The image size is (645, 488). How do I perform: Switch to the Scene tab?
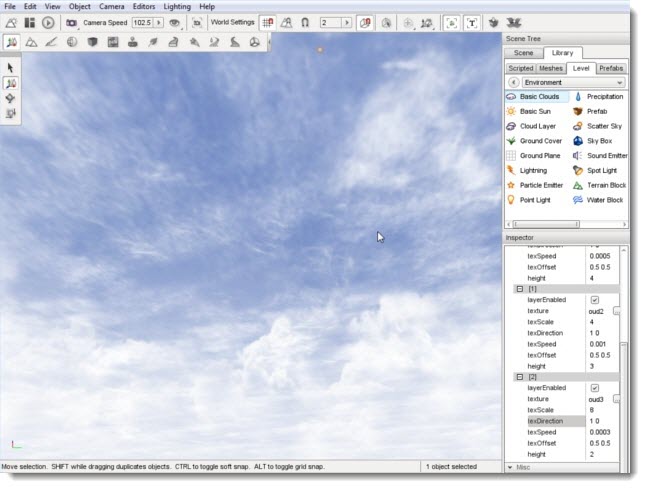coord(523,53)
